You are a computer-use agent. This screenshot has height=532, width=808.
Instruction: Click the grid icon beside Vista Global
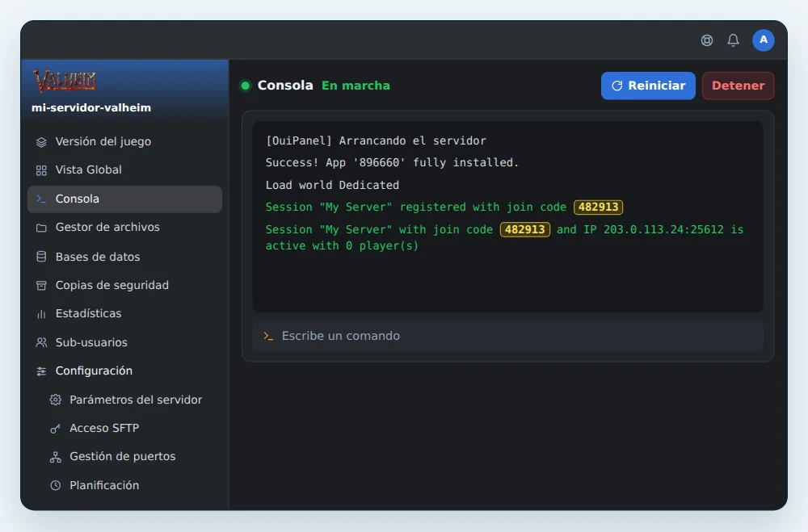click(41, 170)
